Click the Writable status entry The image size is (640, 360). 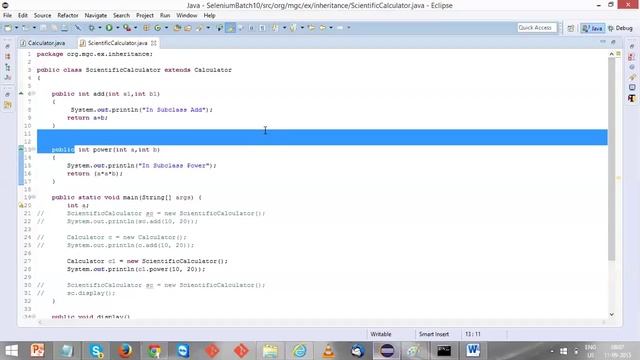[x=381, y=334]
